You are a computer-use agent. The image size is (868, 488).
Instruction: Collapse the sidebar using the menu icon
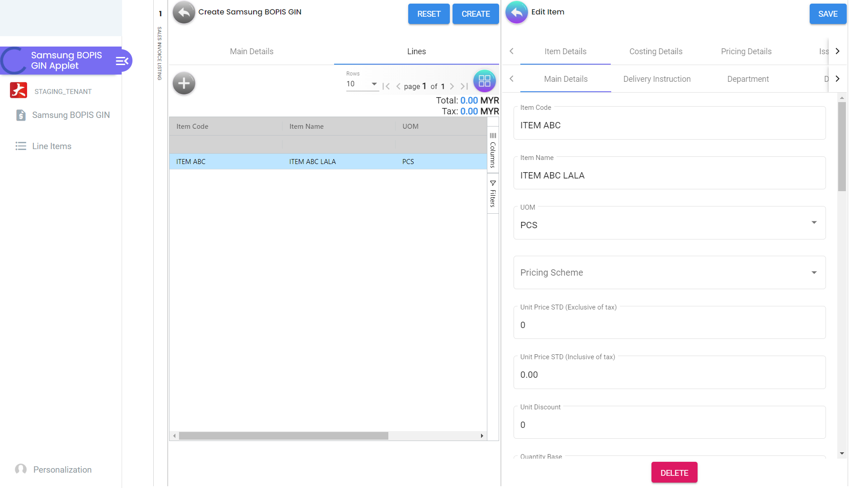pos(122,61)
